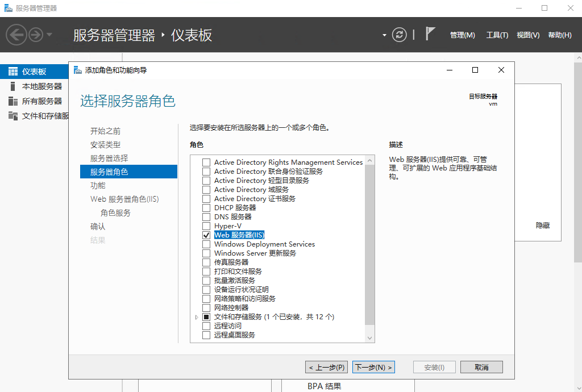
Task: Click the forward navigation arrow icon
Action: (x=36, y=35)
